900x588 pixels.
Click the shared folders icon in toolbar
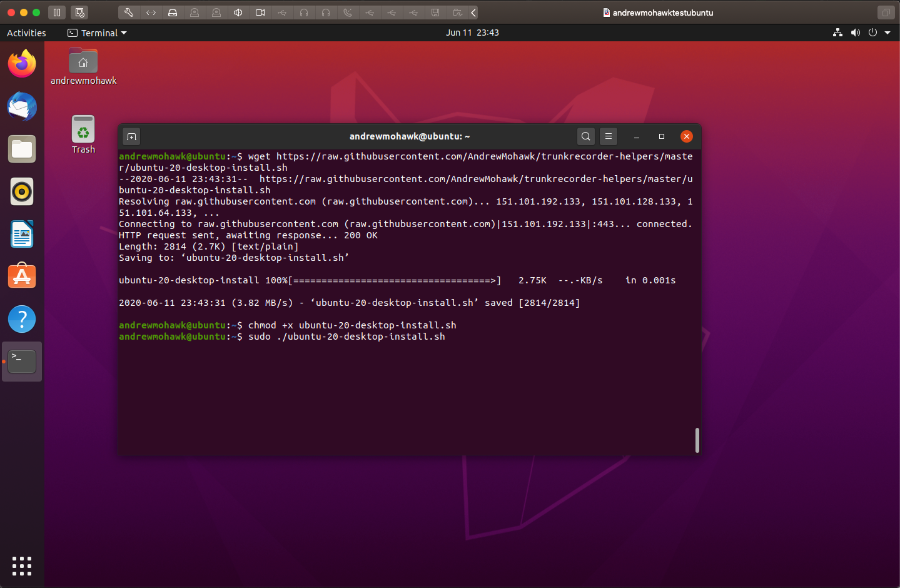[x=457, y=13]
